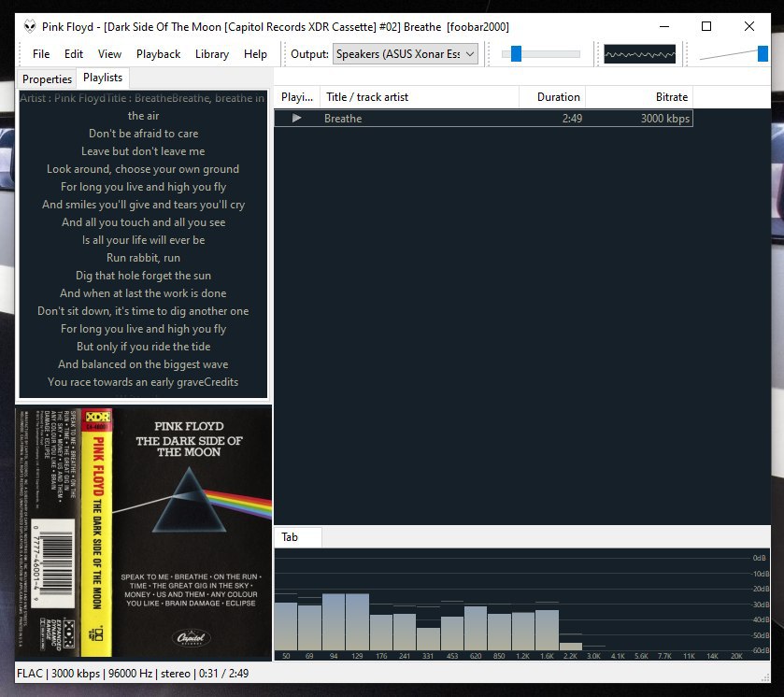This screenshot has width=784, height=697.
Task: Click the lyric "But only if you ride the tide"
Action: click(x=144, y=347)
